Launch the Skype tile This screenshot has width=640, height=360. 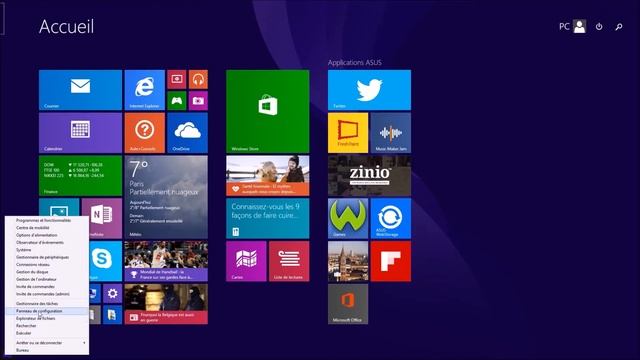105,261
